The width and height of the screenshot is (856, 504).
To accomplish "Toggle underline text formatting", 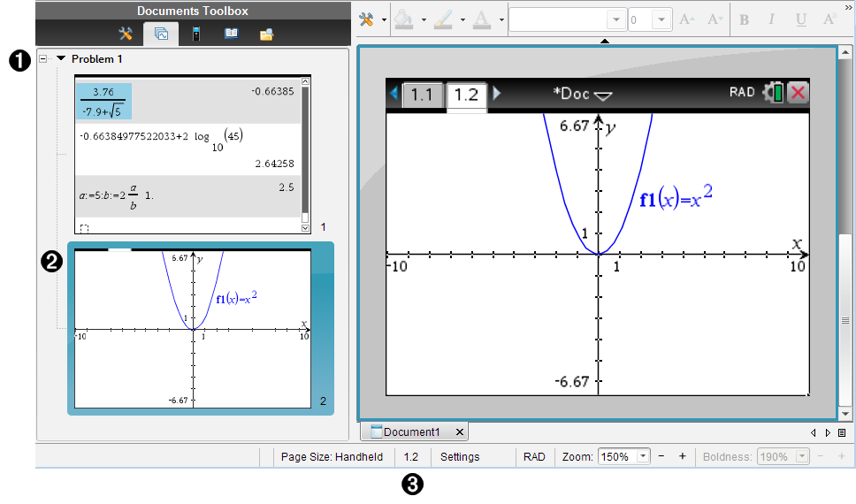I will [x=800, y=20].
